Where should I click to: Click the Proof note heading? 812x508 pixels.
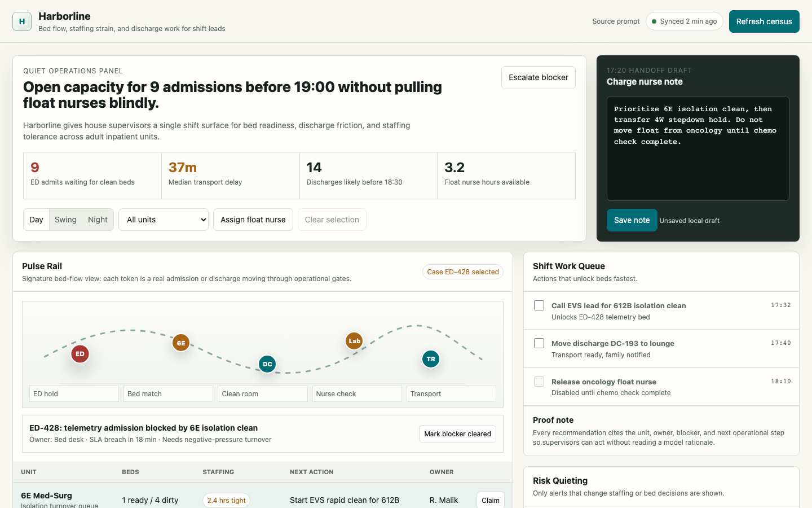[553, 420]
